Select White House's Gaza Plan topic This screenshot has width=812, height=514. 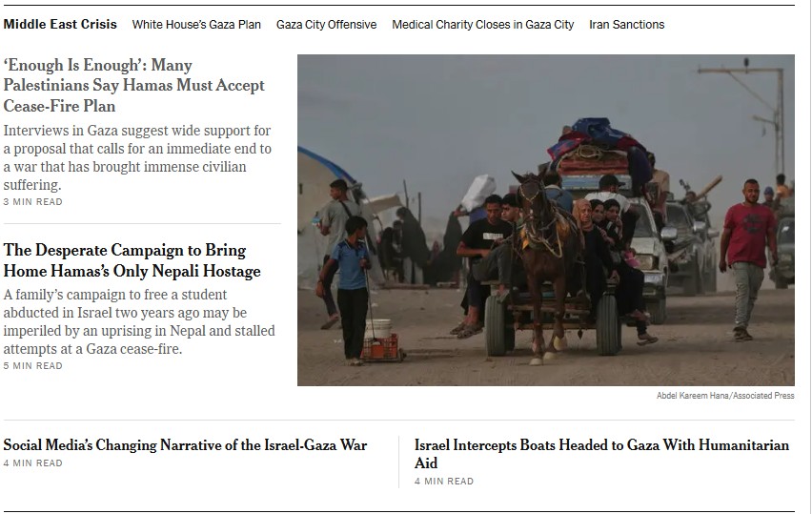click(x=196, y=25)
